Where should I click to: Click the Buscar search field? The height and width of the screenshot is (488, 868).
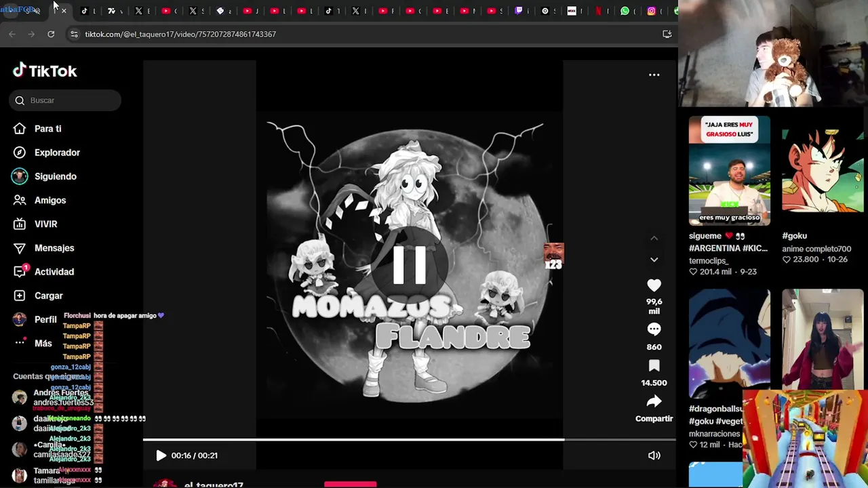(65, 100)
